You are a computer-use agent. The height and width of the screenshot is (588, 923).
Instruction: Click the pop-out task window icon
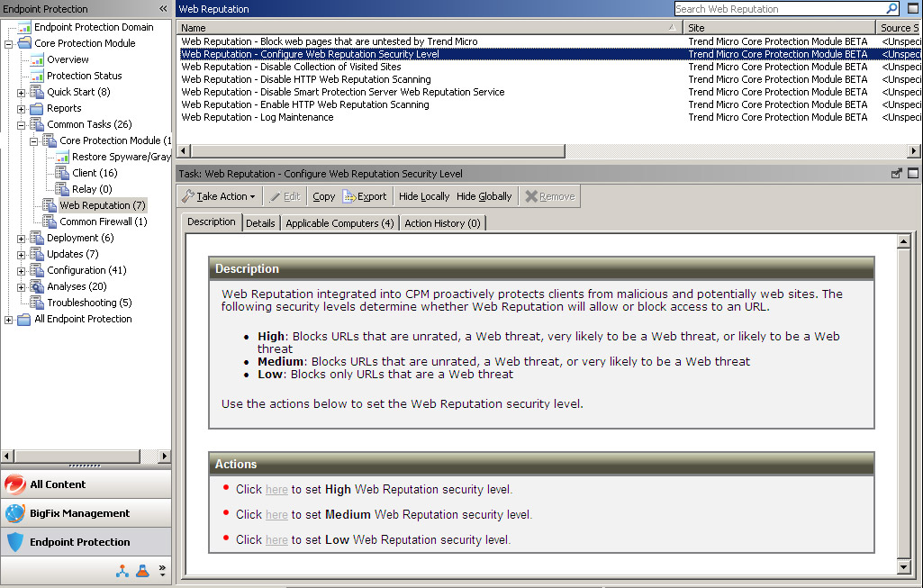897,174
